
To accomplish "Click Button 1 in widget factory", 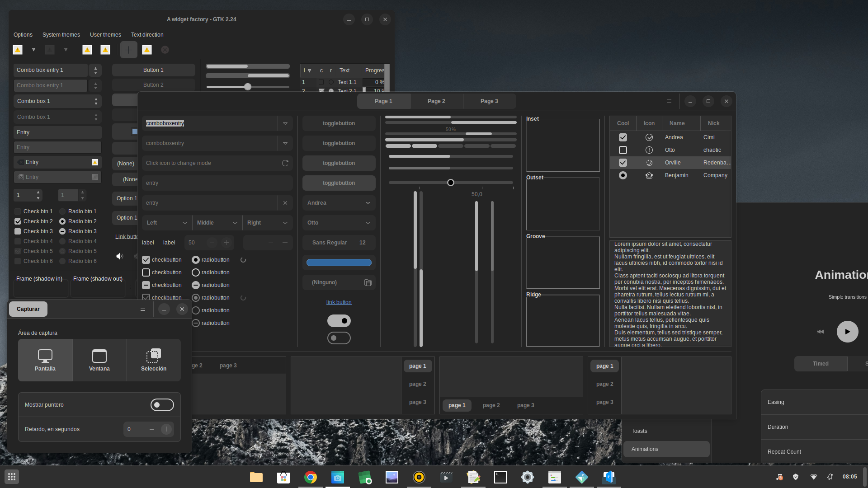I will pyautogui.click(x=153, y=70).
